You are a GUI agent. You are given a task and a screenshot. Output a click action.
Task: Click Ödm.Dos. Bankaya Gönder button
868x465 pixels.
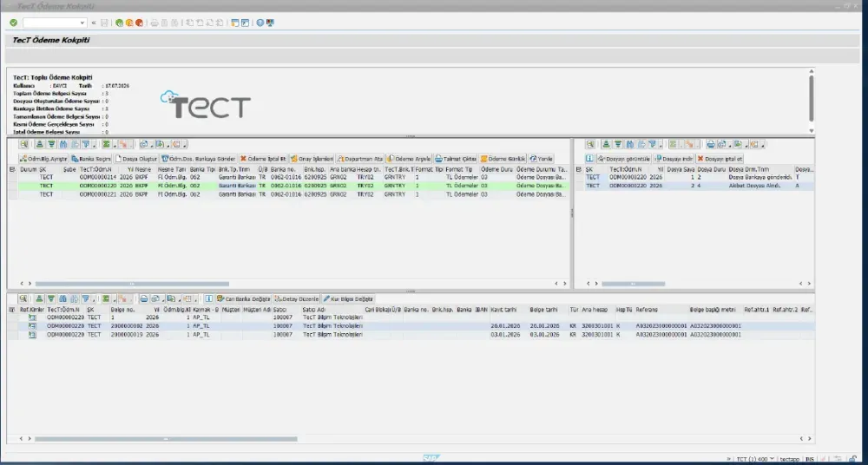pos(198,158)
